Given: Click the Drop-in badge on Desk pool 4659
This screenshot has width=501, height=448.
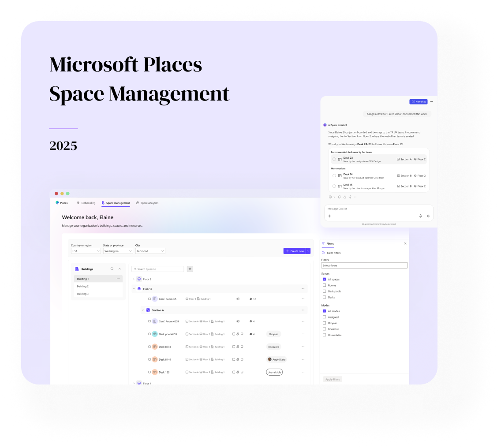Looking at the screenshot, I should point(273,334).
